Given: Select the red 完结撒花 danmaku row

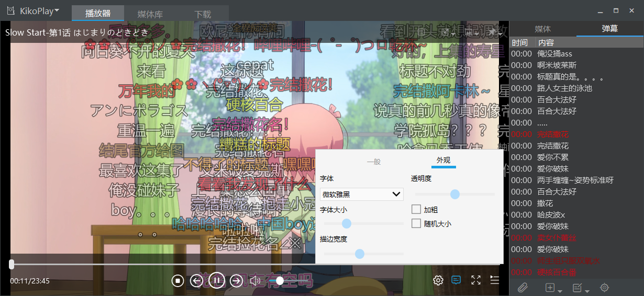Looking at the screenshot, I should pyautogui.click(x=576, y=134).
